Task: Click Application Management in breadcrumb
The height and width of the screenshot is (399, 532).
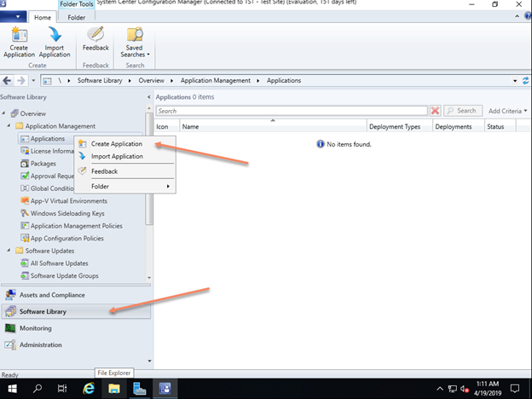Action: click(x=216, y=80)
